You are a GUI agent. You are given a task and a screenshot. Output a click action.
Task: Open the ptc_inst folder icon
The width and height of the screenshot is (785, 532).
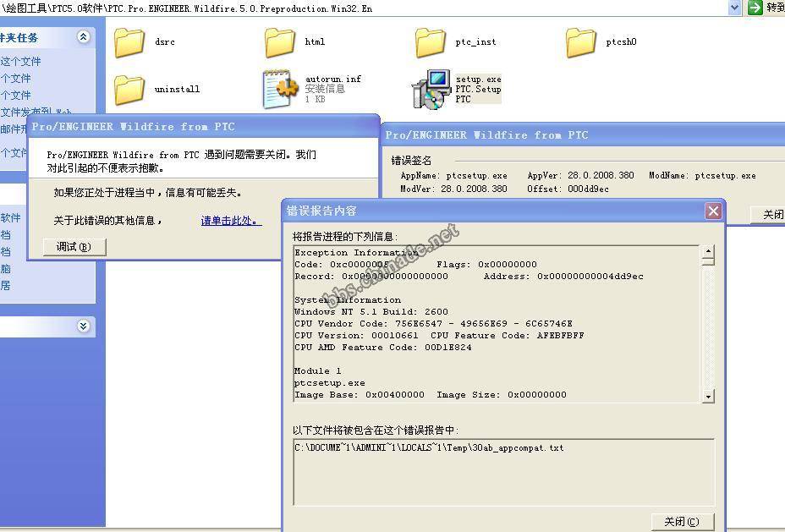click(x=430, y=42)
